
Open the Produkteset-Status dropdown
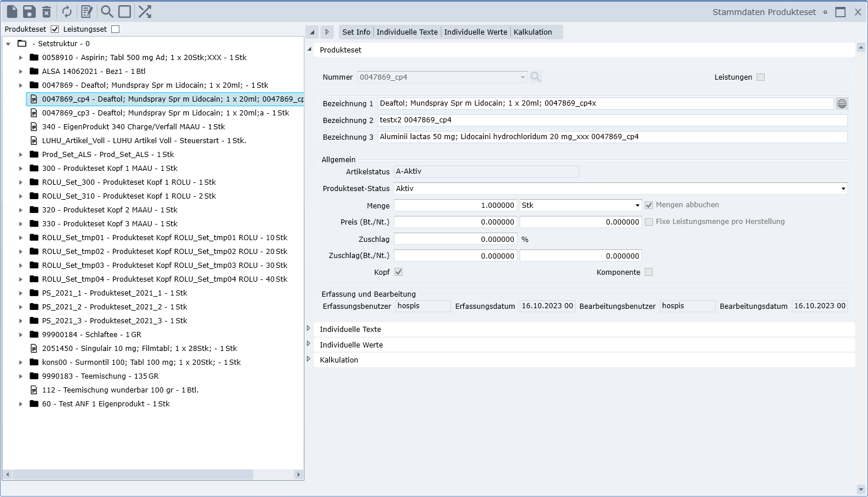tap(843, 189)
